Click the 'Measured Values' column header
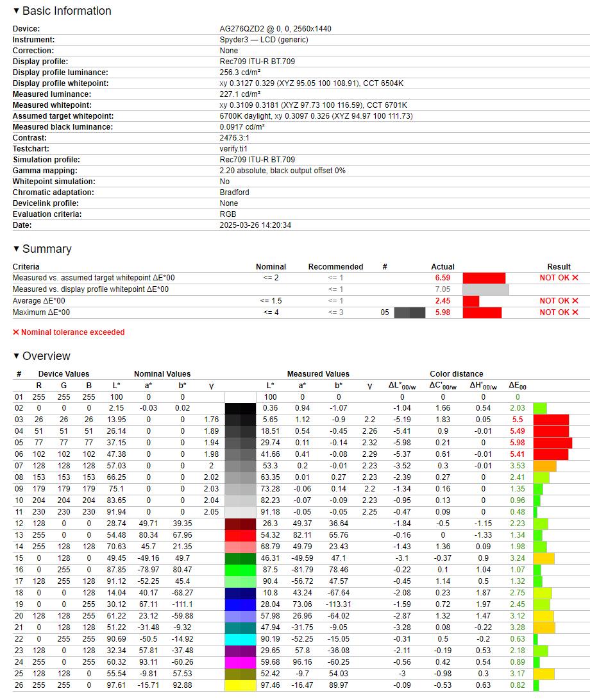Screen dimensions: 599x700 click(x=318, y=374)
